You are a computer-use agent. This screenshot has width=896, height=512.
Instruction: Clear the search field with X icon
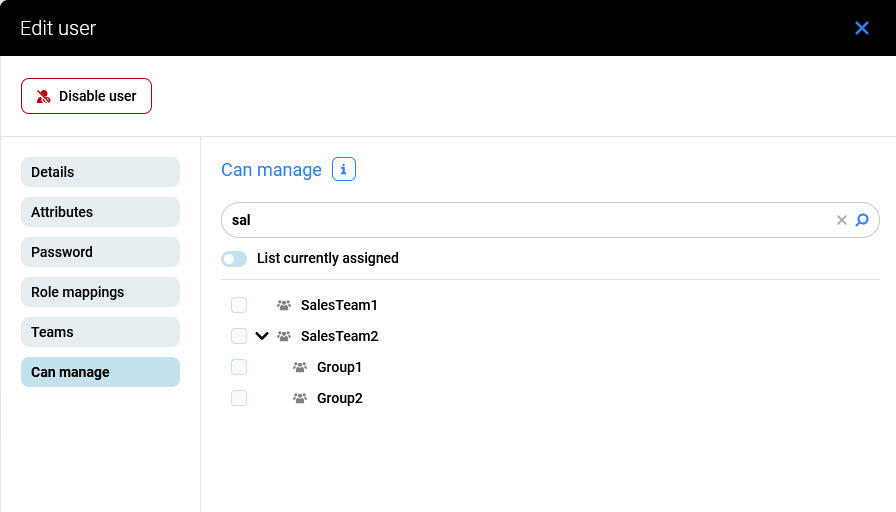(842, 220)
